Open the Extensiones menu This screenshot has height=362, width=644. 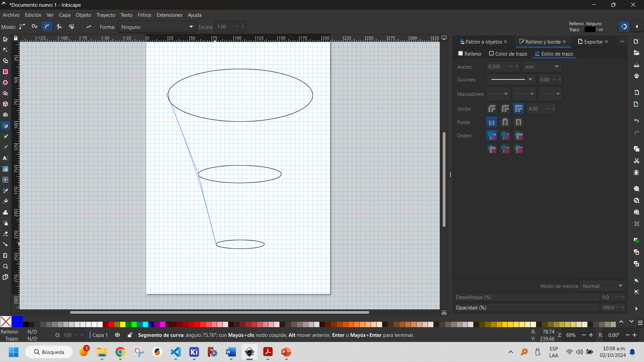point(169,15)
